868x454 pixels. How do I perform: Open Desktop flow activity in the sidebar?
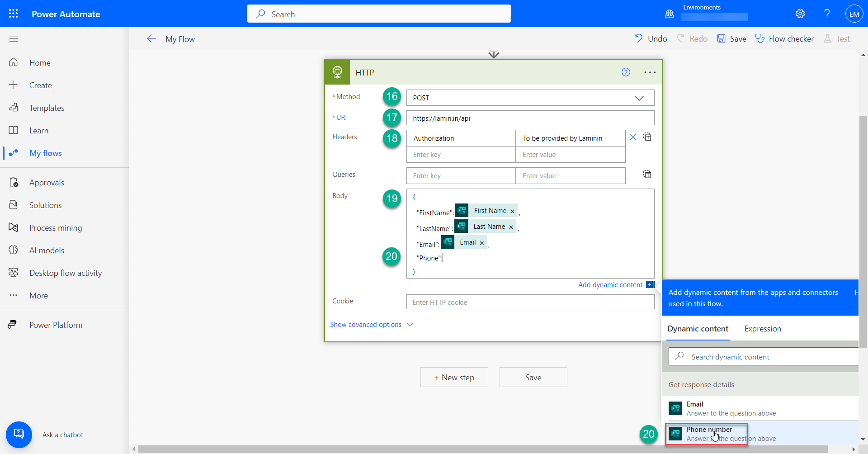click(x=64, y=273)
